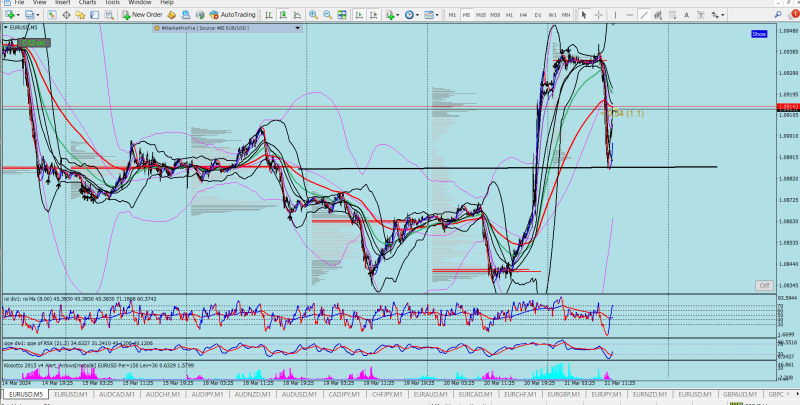This screenshot has width=800, height=405.
Task: Switch chart to Bar Chart type
Action: point(268,15)
